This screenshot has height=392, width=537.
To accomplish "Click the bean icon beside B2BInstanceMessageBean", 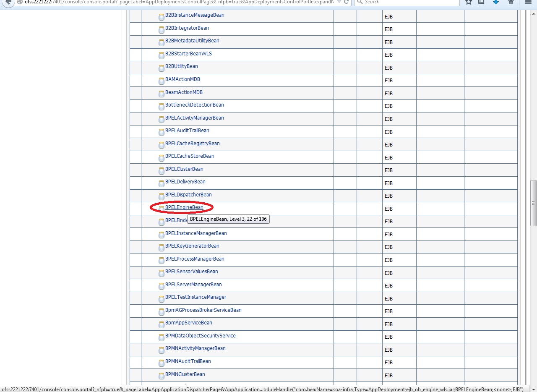I will (162, 17).
